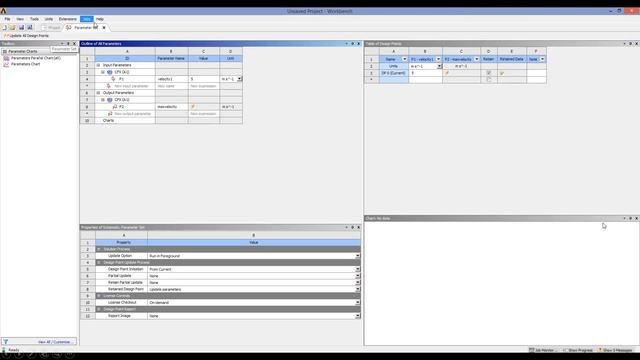640x360 pixels.
Task: Open the Tools menu
Action: tap(34, 19)
